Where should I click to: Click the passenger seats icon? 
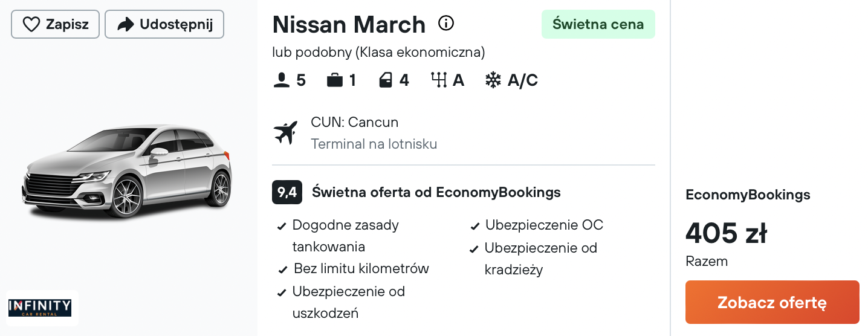pyautogui.click(x=282, y=80)
